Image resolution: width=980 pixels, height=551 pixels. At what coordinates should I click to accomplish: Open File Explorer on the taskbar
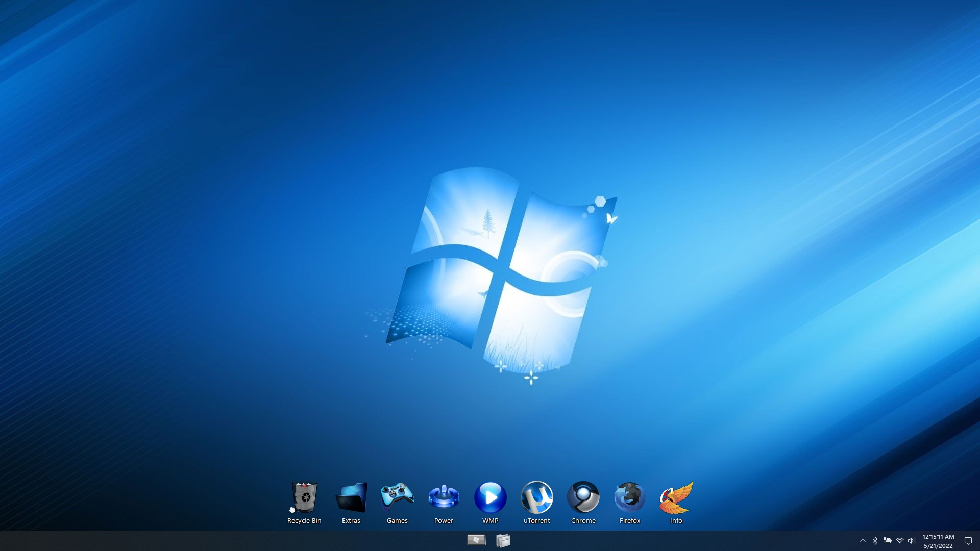tap(503, 540)
